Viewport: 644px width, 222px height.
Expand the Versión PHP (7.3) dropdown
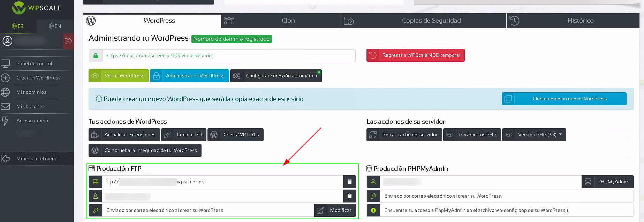(534, 135)
